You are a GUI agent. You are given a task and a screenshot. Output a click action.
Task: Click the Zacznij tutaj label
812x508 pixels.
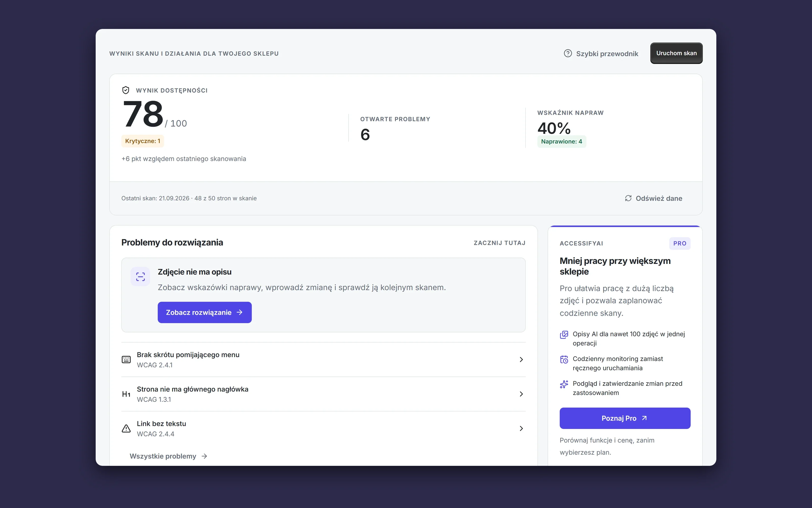pyautogui.click(x=500, y=243)
